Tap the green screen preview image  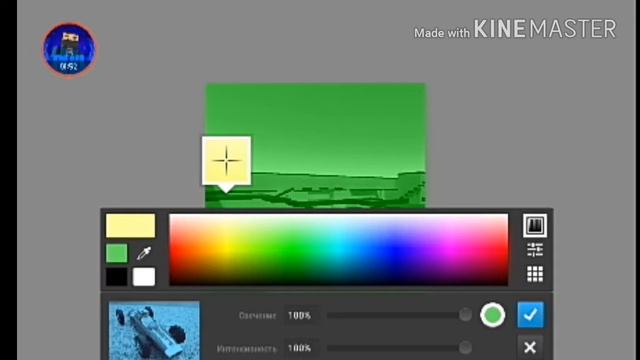coord(316,146)
